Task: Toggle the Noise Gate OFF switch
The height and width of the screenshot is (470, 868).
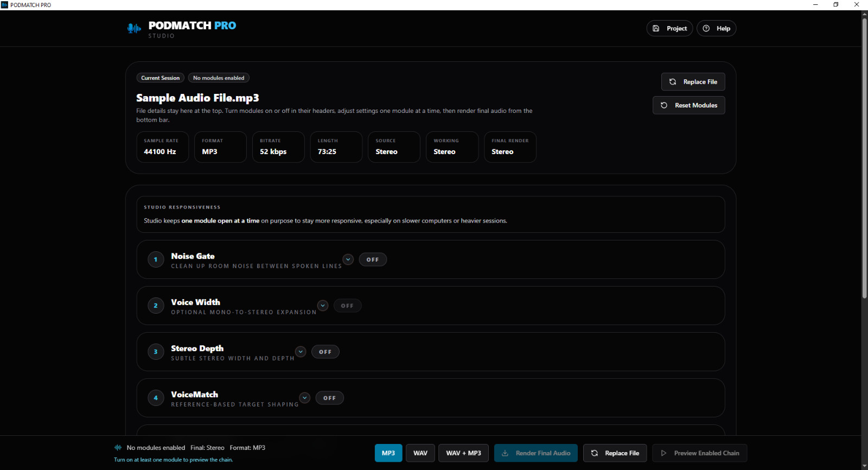Action: [x=373, y=259]
